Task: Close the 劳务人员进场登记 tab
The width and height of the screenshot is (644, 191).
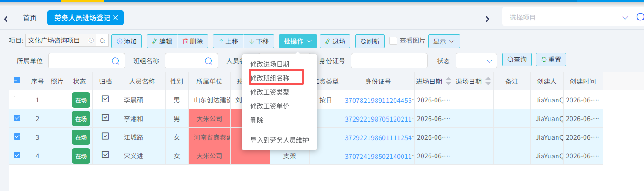Action: click(x=115, y=18)
